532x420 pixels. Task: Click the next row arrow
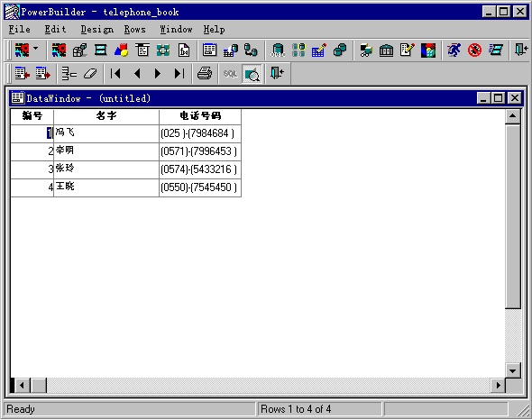tap(158, 73)
